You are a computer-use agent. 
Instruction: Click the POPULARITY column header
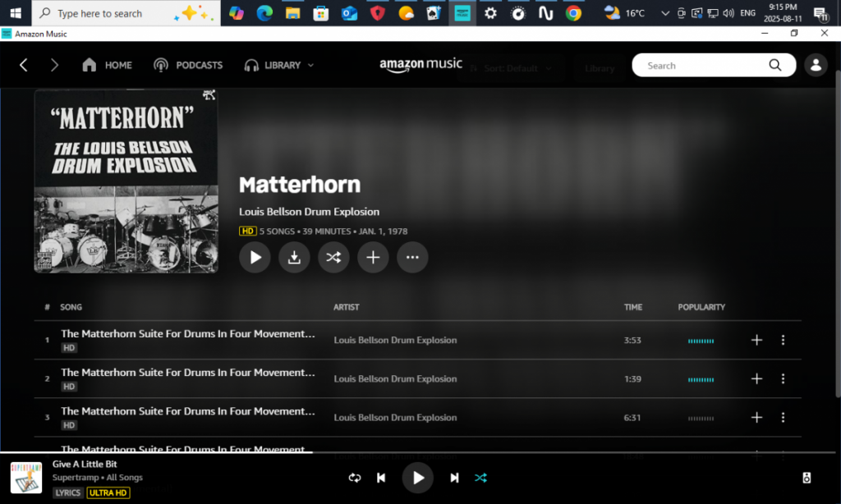tap(701, 307)
